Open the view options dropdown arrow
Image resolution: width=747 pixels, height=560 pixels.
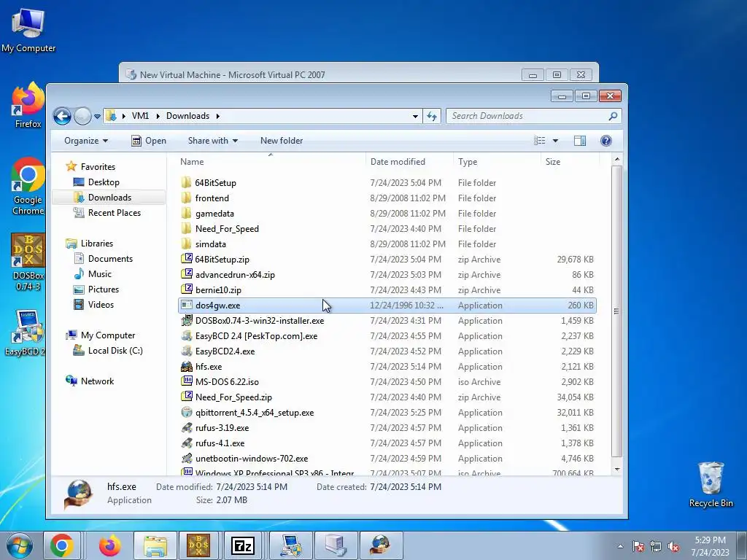(x=555, y=141)
